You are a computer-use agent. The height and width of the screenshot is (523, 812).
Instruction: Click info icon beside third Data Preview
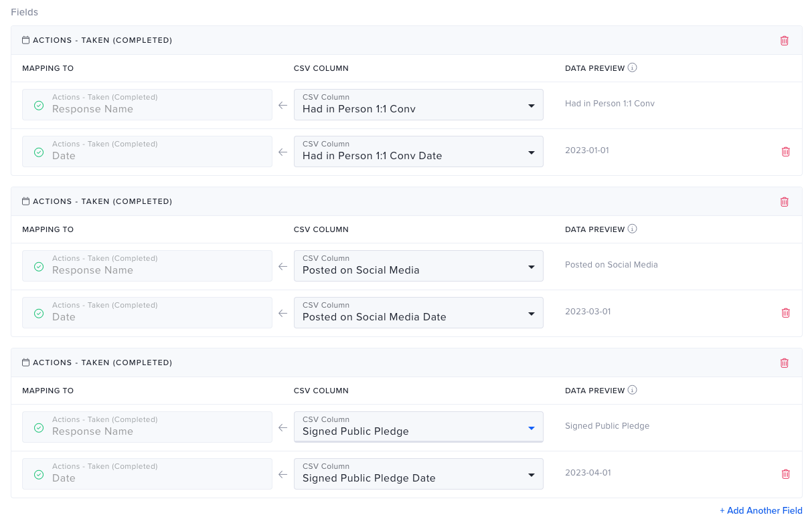tap(633, 391)
